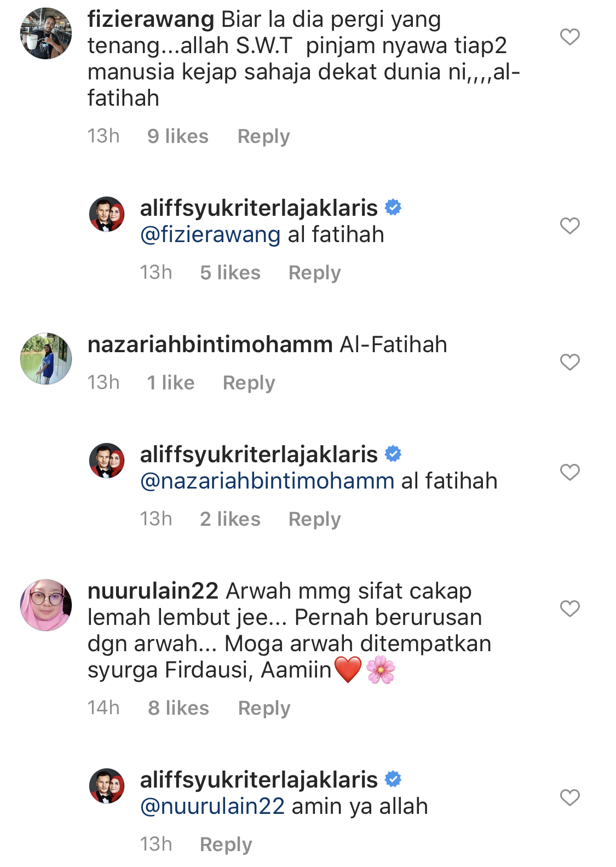Open the @fizierawang mention link
Viewport: 616px width, 867px height.
point(210,234)
